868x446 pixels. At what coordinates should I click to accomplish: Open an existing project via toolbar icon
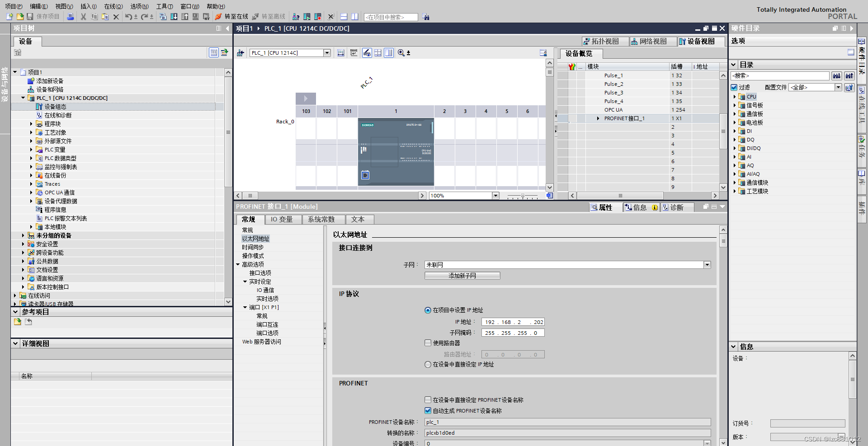pyautogui.click(x=20, y=17)
